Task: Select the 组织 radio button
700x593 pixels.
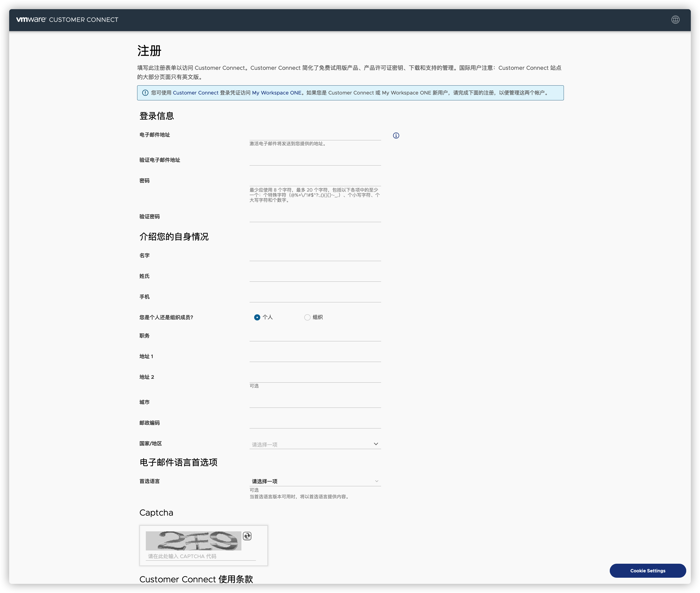Action: tap(307, 317)
